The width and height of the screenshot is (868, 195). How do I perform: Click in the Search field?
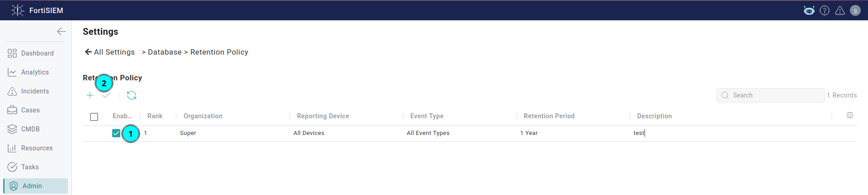click(771, 95)
